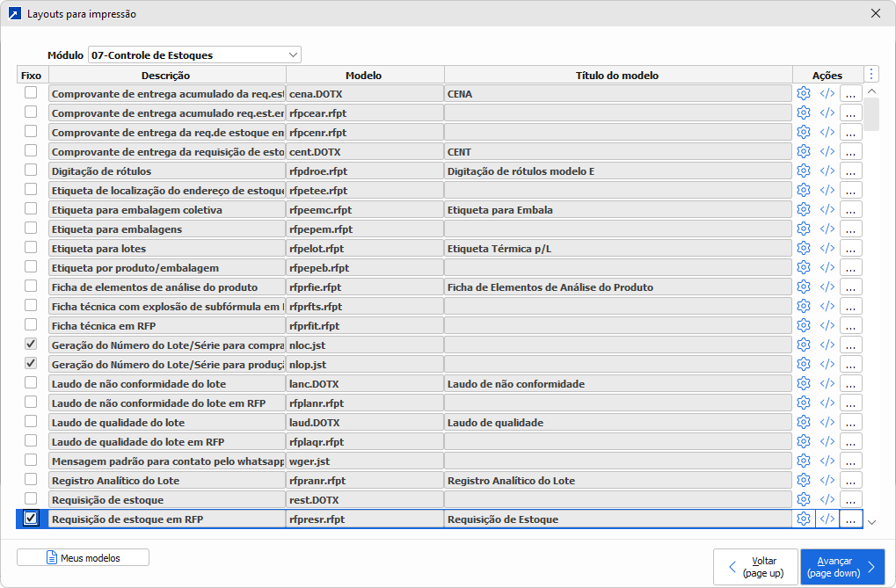Screen dimensions: 896x588
Task: Click gear icon for Registro Analítico do Lote
Action: pyautogui.click(x=803, y=480)
